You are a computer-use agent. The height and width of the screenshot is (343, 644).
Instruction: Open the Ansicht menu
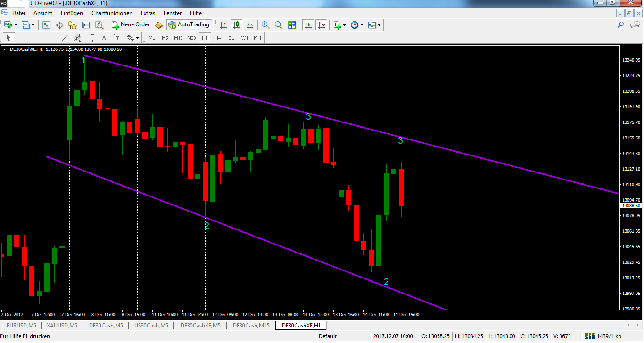[x=43, y=13]
